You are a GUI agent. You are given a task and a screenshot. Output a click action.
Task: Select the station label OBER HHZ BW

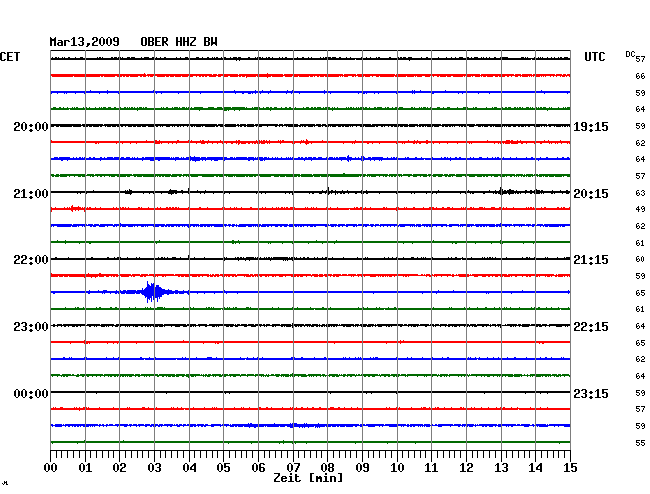179,42
